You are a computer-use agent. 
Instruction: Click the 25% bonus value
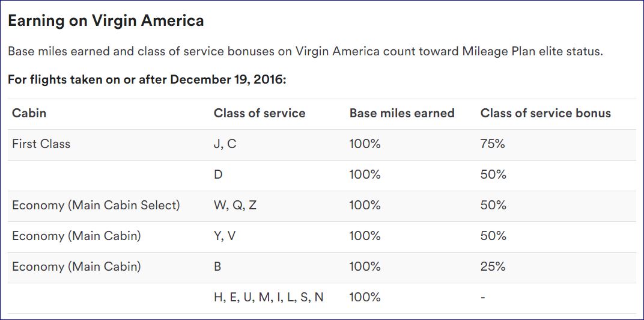[x=493, y=266]
